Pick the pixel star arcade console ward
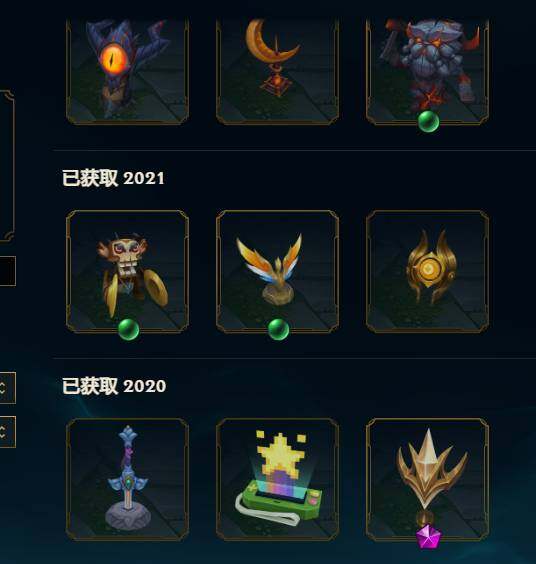 (277, 479)
